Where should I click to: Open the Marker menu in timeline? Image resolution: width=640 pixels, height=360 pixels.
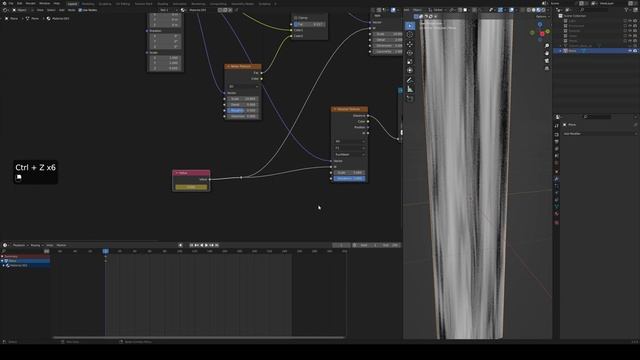[62, 245]
